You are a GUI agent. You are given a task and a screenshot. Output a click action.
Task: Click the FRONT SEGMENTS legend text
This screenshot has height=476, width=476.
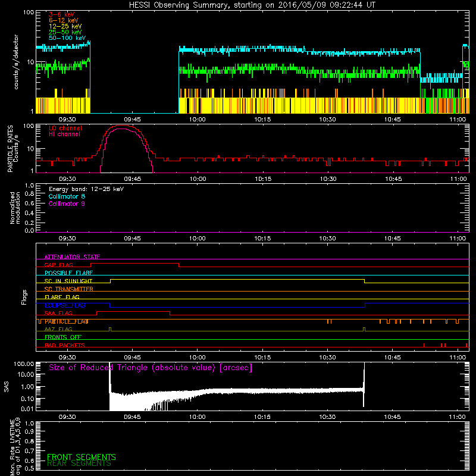pyautogui.click(x=82, y=457)
